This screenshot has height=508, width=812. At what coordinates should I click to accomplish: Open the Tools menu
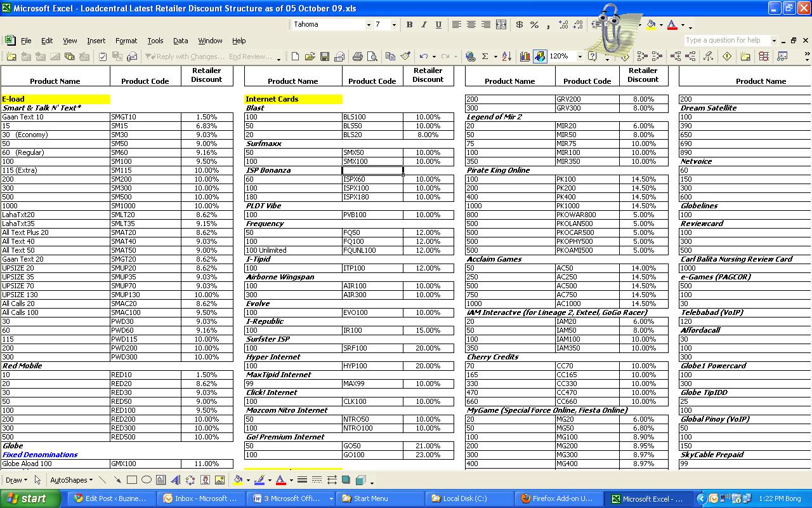coord(155,41)
